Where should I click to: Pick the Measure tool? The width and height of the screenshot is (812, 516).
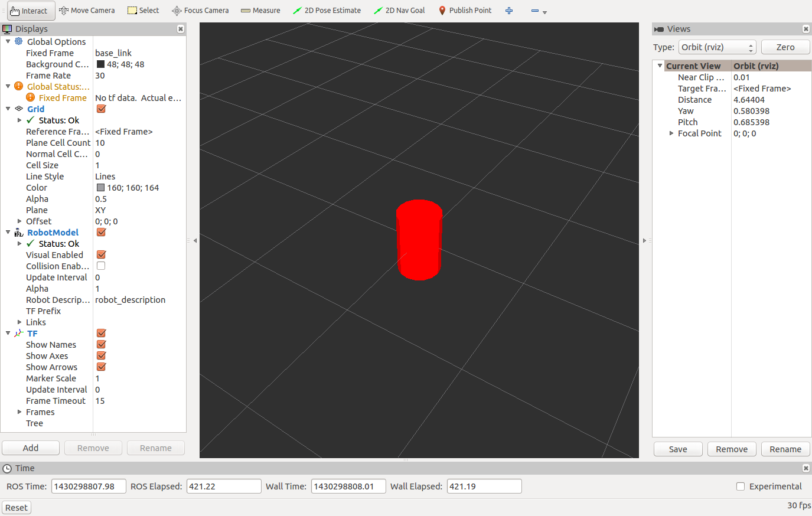point(260,11)
